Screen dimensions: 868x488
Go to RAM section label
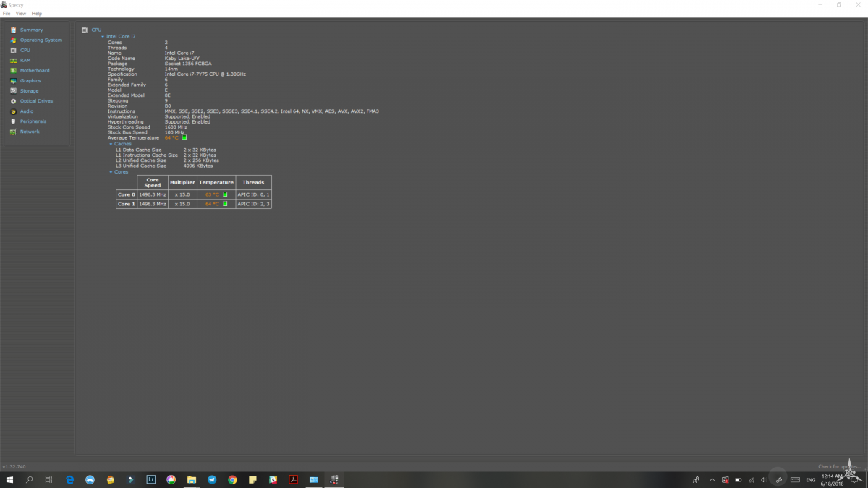click(x=25, y=60)
